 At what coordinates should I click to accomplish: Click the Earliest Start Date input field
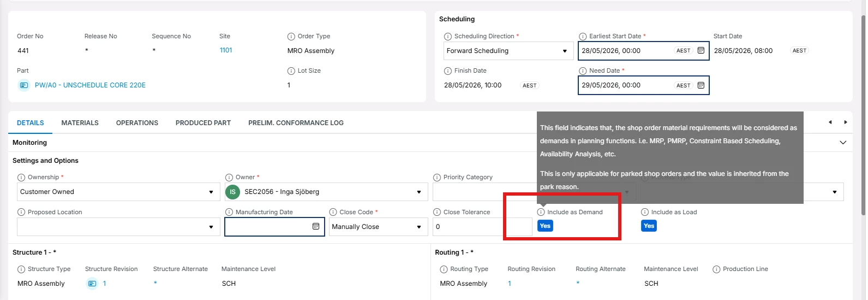pyautogui.click(x=644, y=51)
